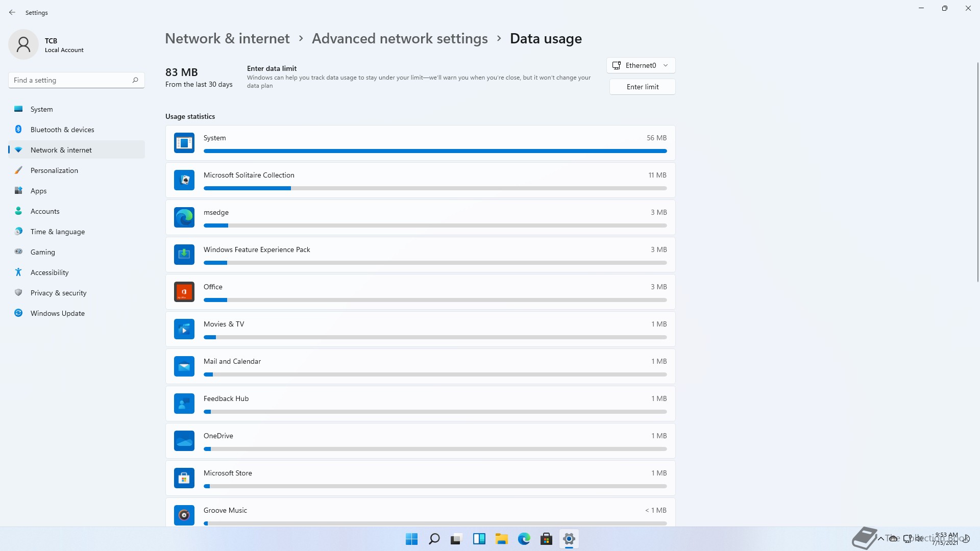The image size is (980, 551).
Task: Click the < 1 MB Groove Music value
Action: click(655, 510)
